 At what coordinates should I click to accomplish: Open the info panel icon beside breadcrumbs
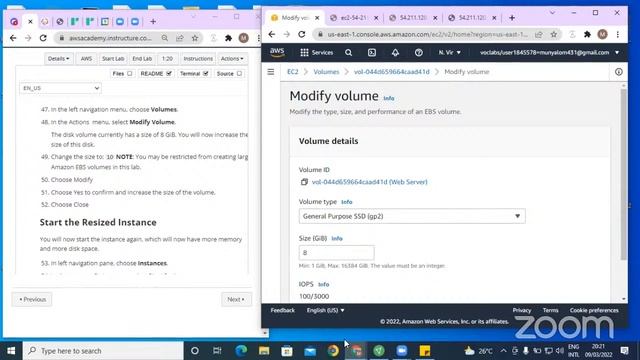(x=619, y=72)
